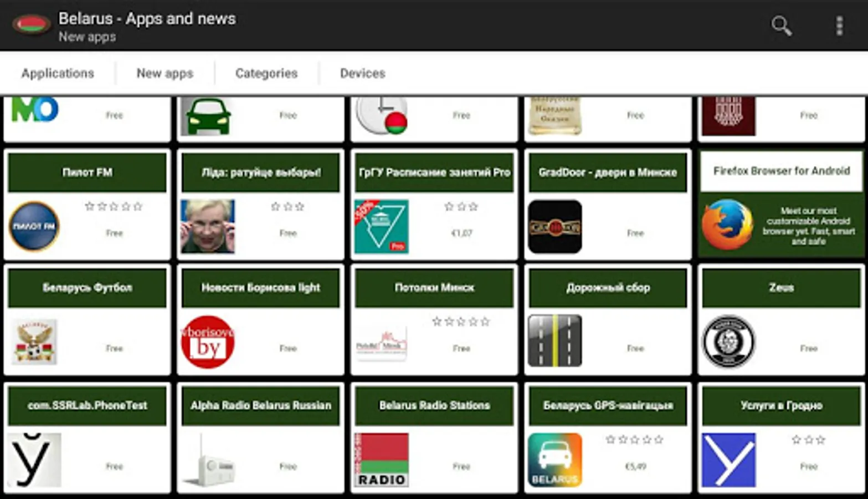Image resolution: width=868 pixels, height=499 pixels.
Task: Select the Услуги в Гродно title
Action: pyautogui.click(x=781, y=406)
